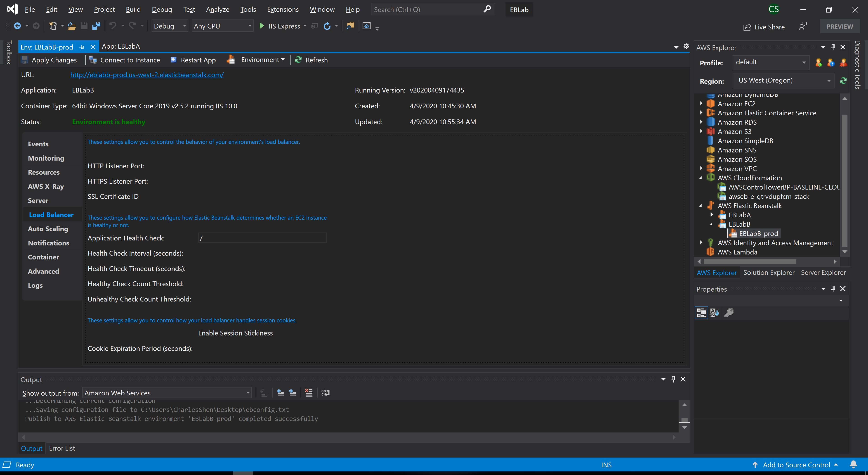Click the AWS Explorer refresh icon
Image resolution: width=868 pixels, height=475 pixels.
tap(843, 81)
